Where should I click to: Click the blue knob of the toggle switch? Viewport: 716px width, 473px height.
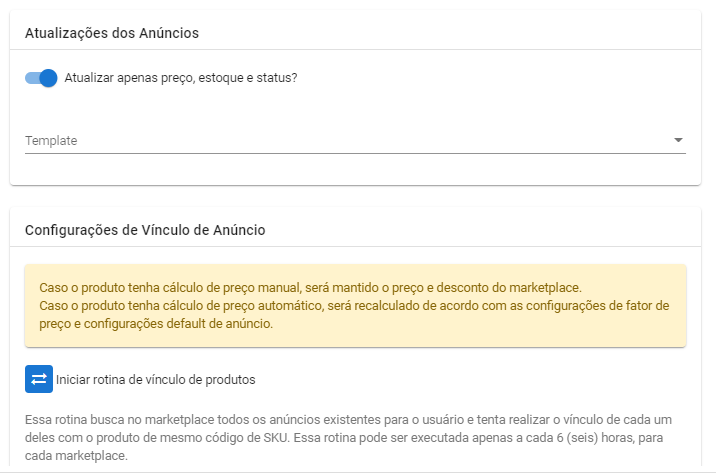click(x=48, y=78)
